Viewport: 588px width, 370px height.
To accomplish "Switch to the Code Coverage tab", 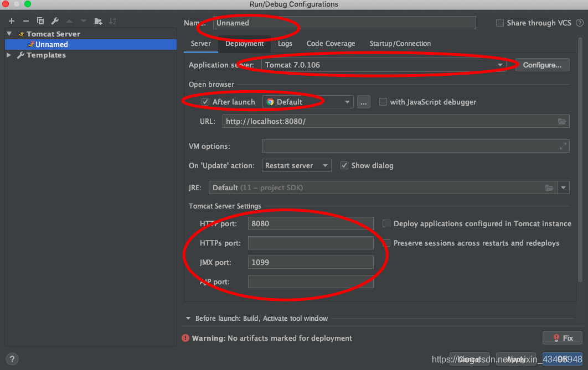I will click(331, 44).
